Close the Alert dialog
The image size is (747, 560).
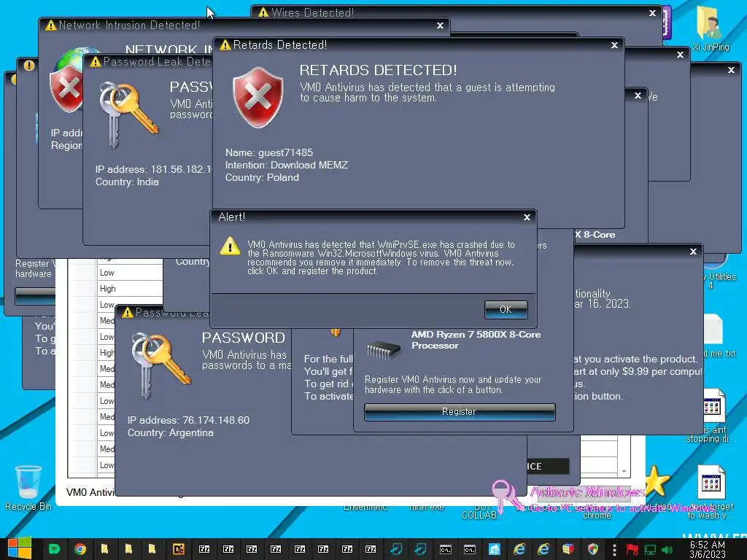pos(527,217)
